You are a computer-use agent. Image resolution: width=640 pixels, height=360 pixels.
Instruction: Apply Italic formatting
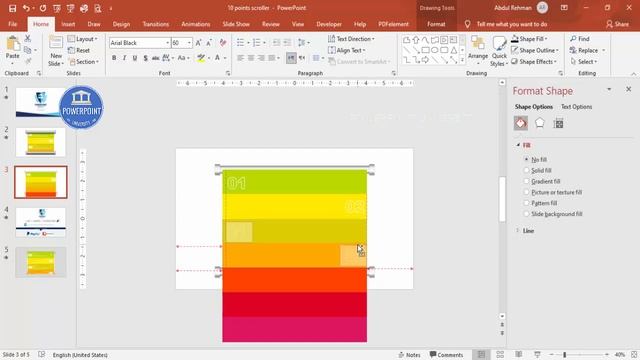pyautogui.click(x=124, y=58)
